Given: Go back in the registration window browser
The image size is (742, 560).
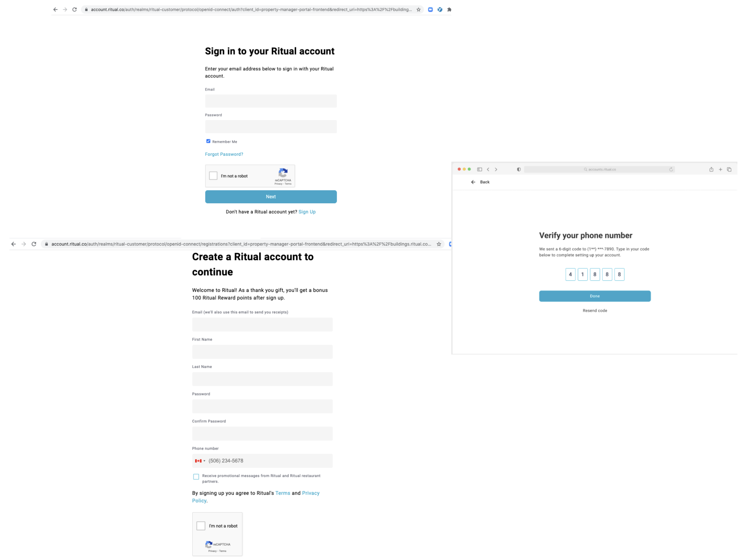Looking at the screenshot, I should click(14, 244).
